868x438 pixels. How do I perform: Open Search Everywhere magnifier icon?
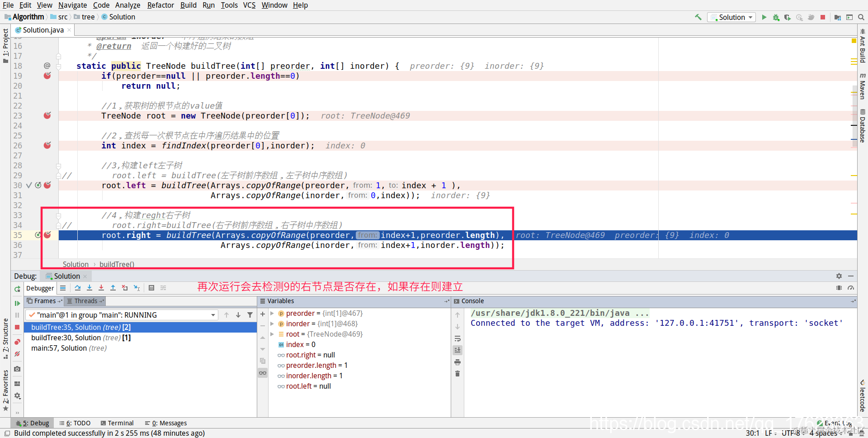[861, 17]
